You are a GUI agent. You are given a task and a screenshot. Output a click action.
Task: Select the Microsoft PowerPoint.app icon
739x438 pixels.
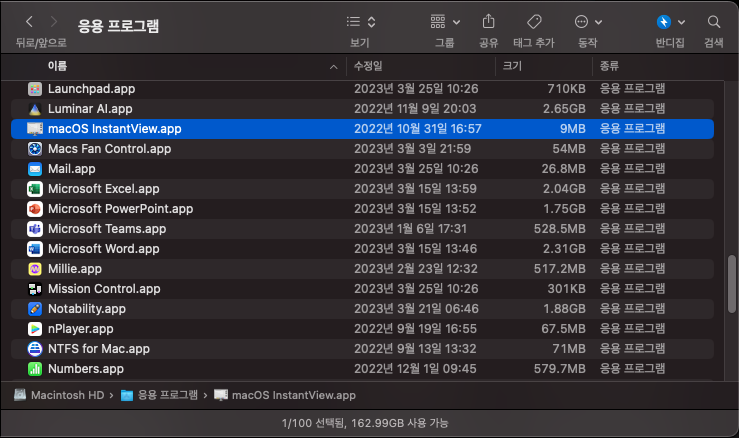coord(35,209)
